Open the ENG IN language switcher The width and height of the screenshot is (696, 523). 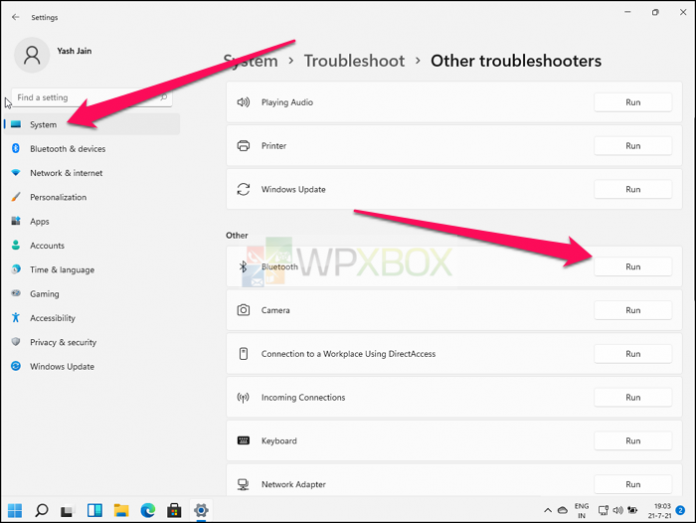point(581,511)
